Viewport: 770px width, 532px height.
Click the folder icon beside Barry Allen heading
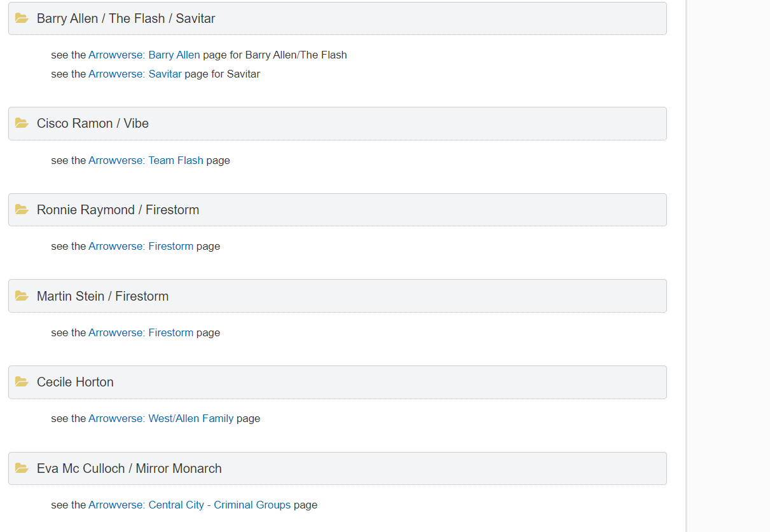pos(22,18)
